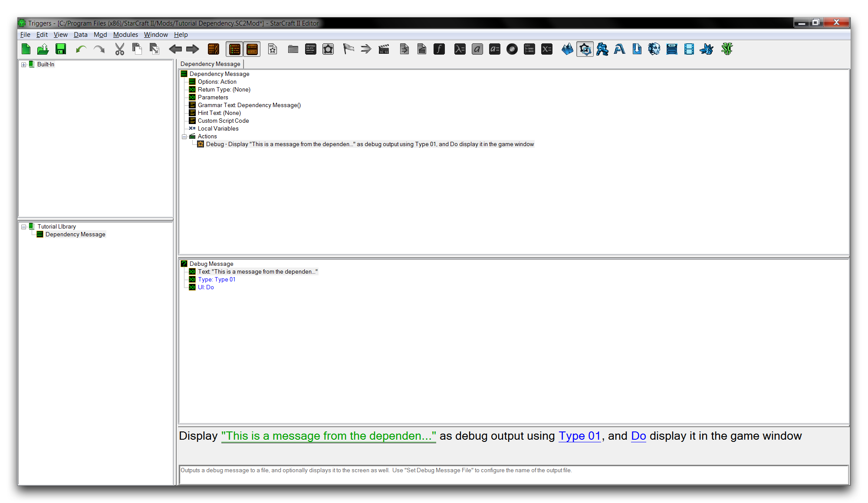Open the Cutscenes film strip icon

tap(689, 49)
